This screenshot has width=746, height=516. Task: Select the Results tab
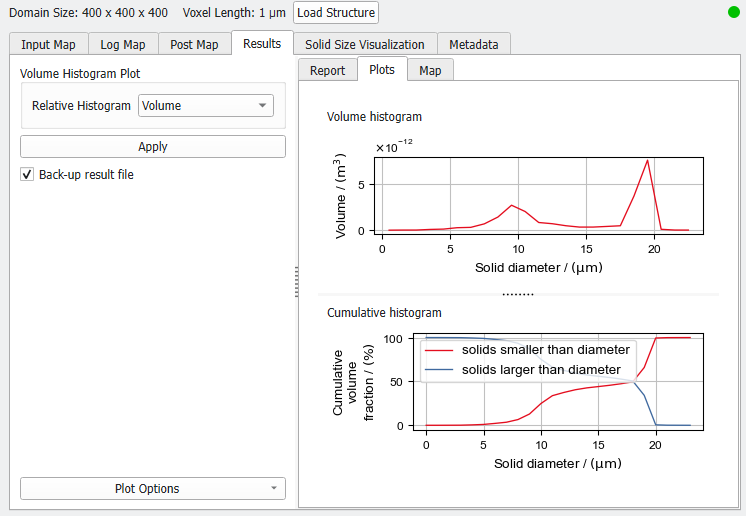(262, 43)
